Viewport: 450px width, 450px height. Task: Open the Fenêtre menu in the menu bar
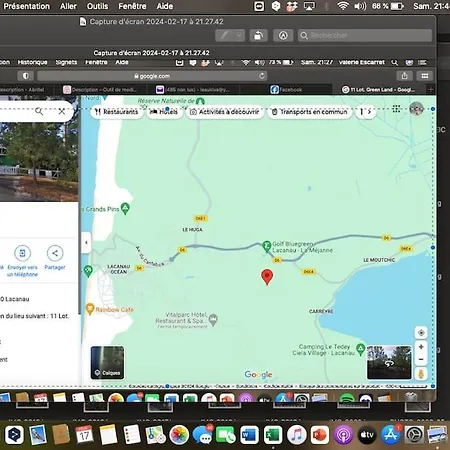pos(132,6)
